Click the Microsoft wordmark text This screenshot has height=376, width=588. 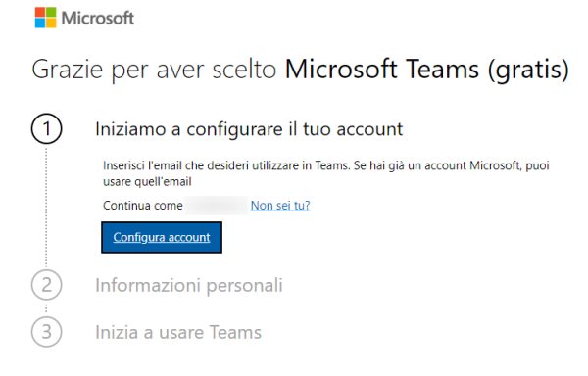pyautogui.click(x=97, y=18)
